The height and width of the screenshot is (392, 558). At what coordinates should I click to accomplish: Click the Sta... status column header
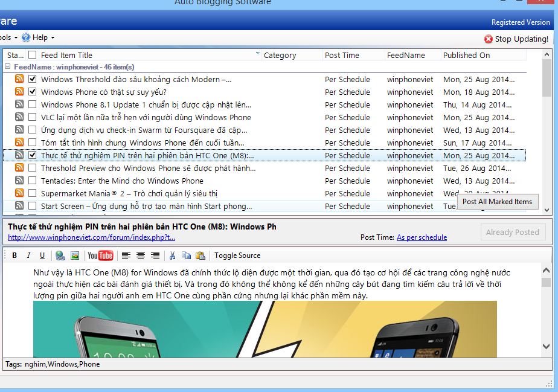[x=15, y=55]
